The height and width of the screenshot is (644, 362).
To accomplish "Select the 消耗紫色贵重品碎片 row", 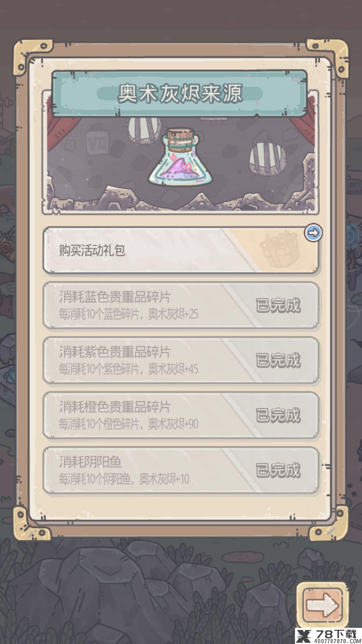I will coord(181,360).
